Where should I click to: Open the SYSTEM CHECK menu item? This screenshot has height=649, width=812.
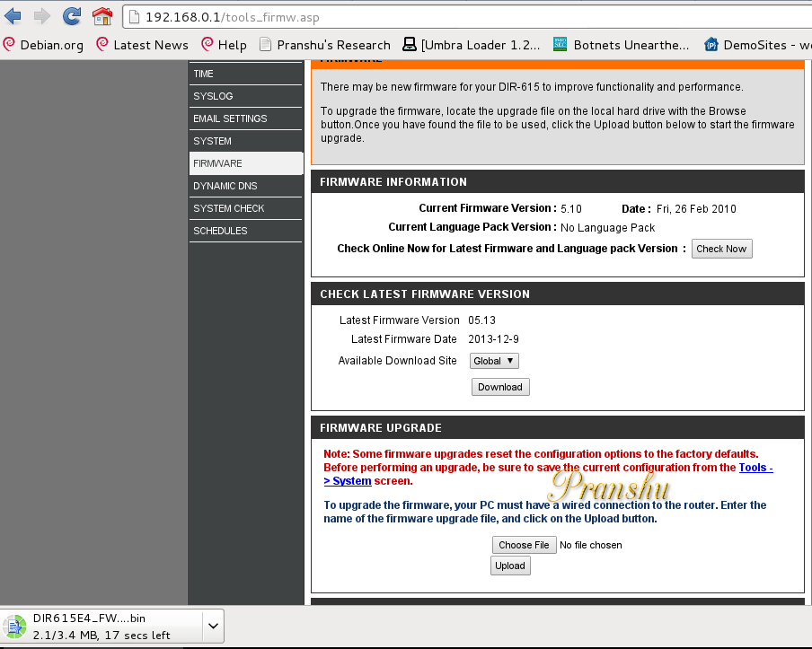click(245, 208)
